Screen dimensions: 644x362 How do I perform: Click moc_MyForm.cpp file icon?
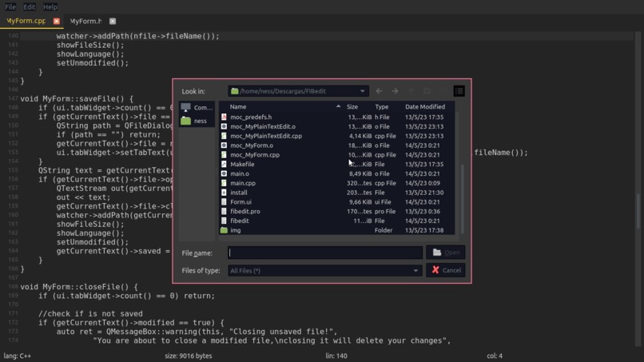pos(224,155)
